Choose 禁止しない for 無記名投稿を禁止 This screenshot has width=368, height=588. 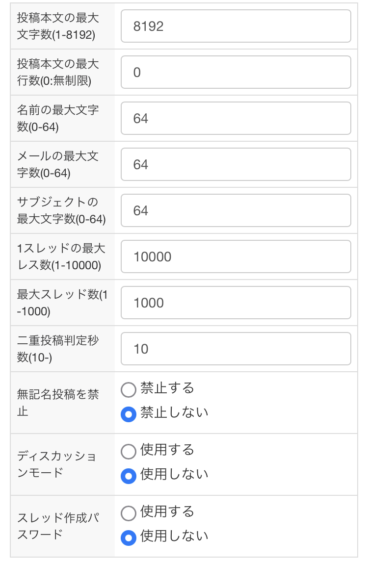(x=129, y=415)
